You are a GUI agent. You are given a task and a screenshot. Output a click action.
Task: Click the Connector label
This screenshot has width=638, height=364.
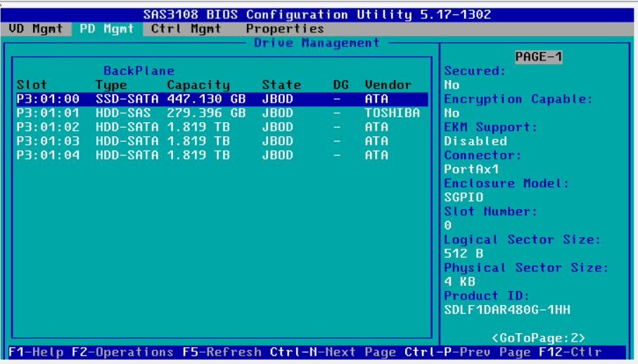point(483,155)
